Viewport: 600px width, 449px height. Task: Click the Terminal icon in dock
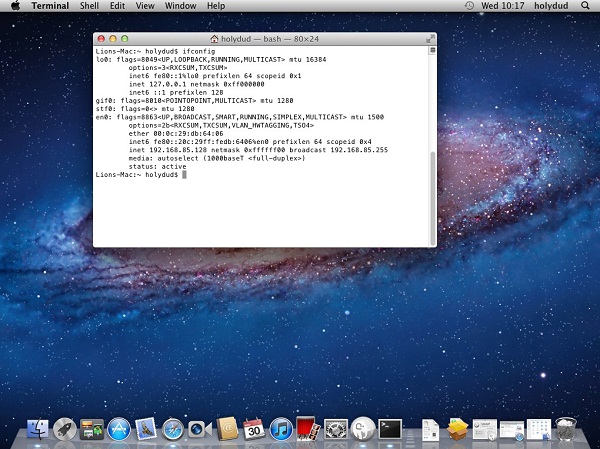coord(390,430)
